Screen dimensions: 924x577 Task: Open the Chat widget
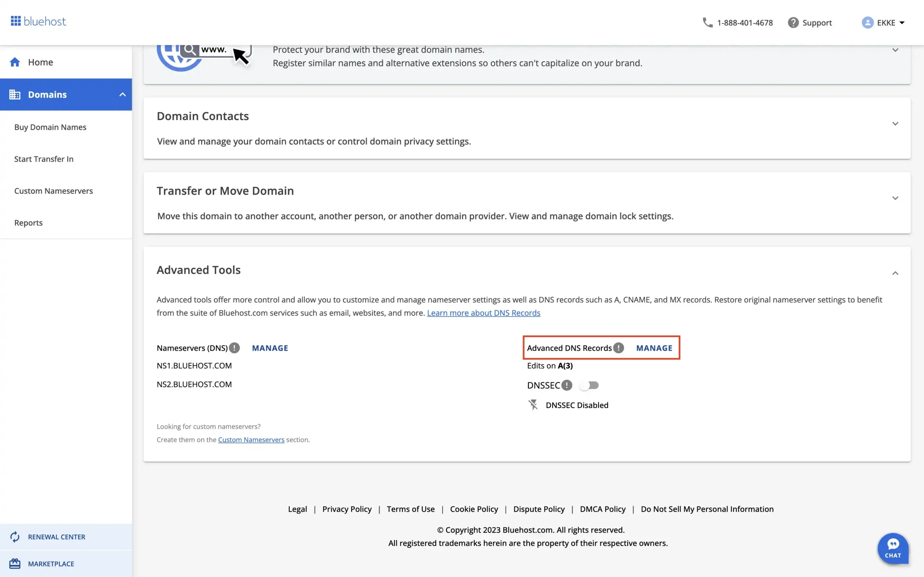click(x=893, y=549)
